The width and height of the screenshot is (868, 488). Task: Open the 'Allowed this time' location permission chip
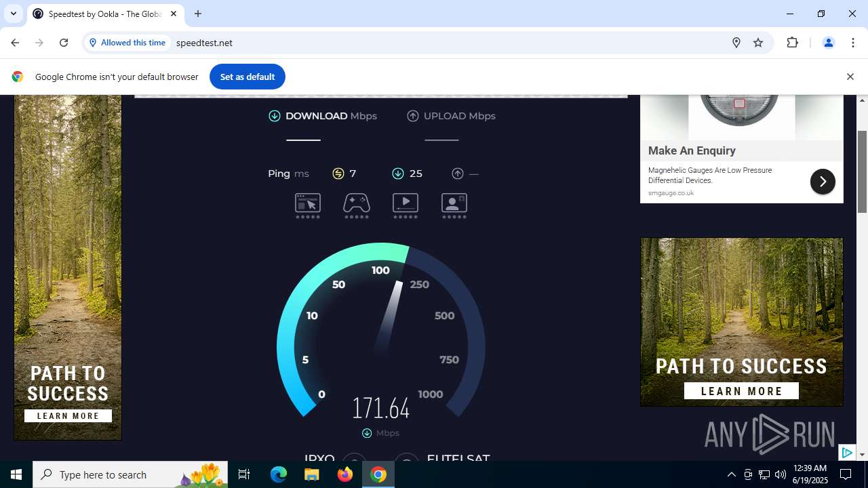127,43
